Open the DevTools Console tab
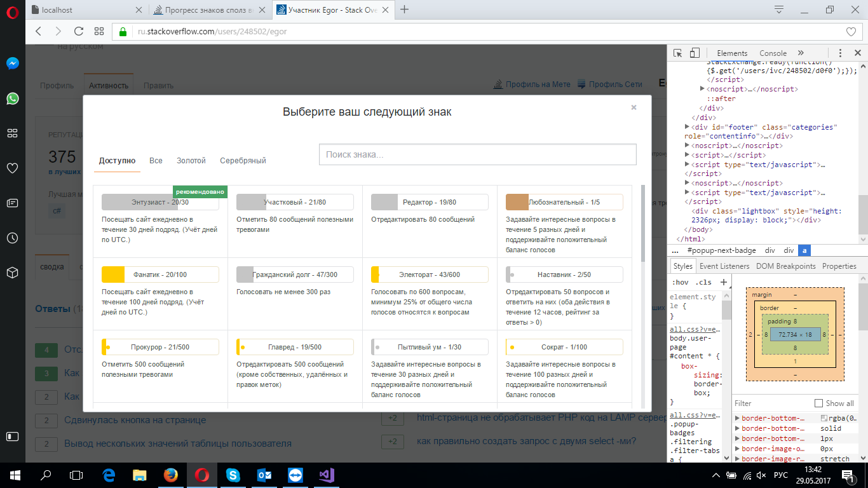 (773, 53)
